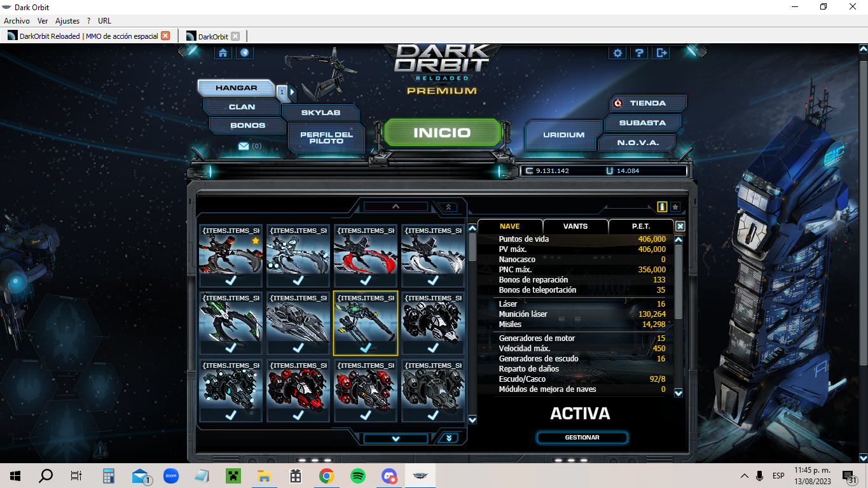Click the next hangar arrow beside number 1
The image size is (868, 488).
click(291, 92)
